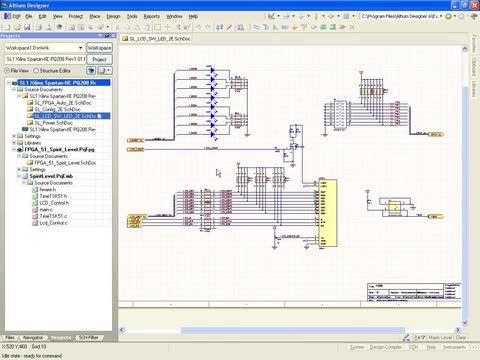Click the Workspace button
Screen dimensions: 480x360
99,48
